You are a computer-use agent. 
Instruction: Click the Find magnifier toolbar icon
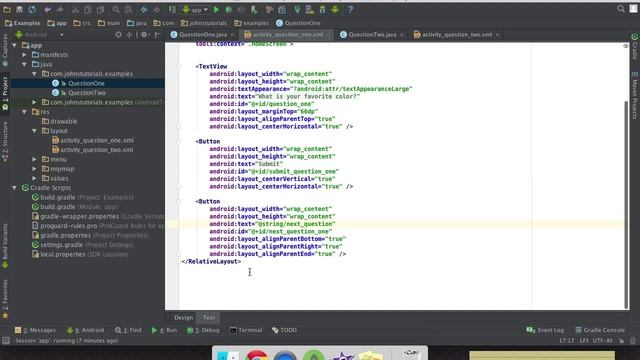[116, 9]
